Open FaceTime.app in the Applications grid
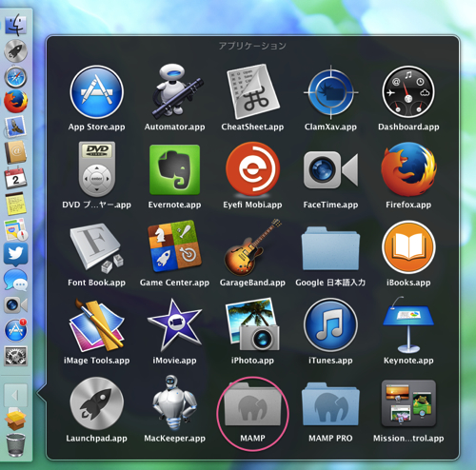476x470 pixels. coord(330,170)
